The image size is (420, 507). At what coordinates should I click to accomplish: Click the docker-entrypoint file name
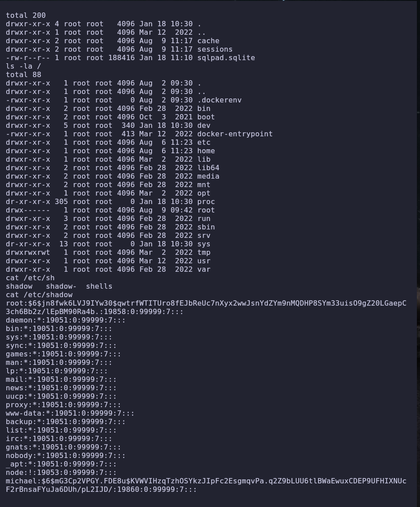tap(235, 134)
